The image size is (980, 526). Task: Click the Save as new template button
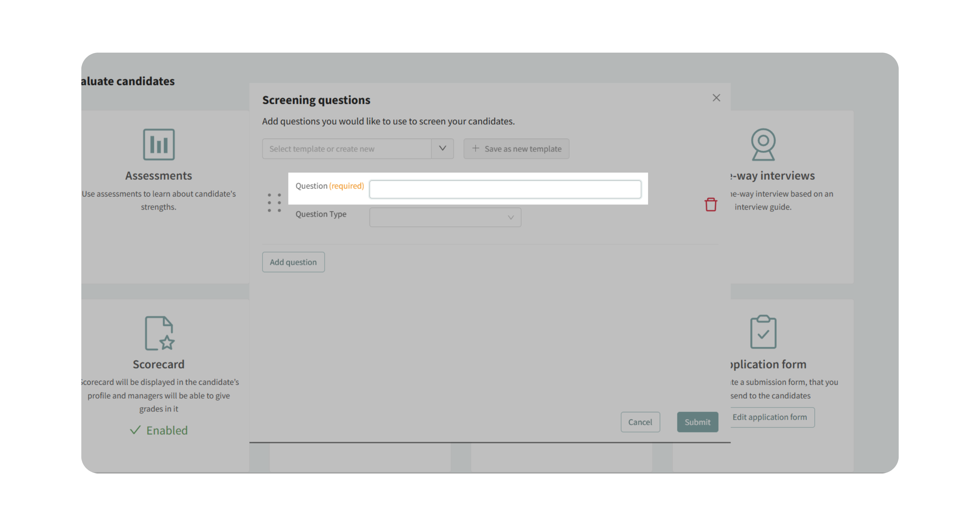(516, 149)
